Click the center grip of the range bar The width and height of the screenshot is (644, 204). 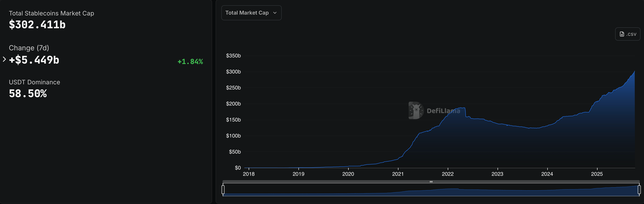(x=431, y=182)
